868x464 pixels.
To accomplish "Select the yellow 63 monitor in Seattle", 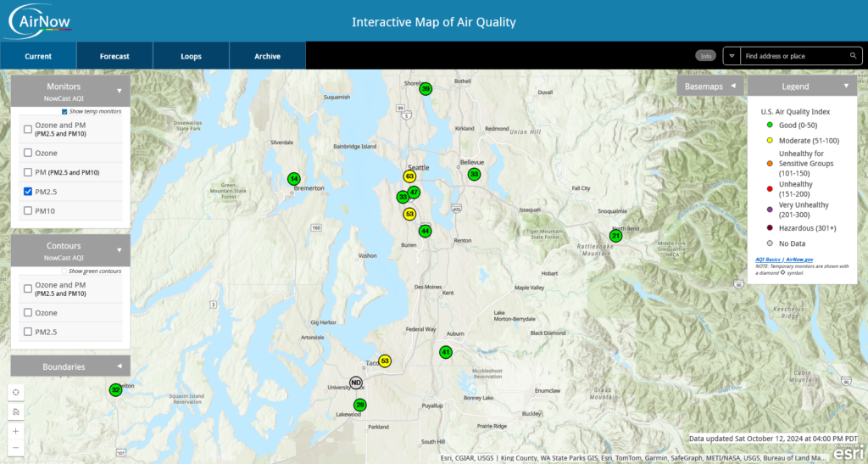I will (x=409, y=176).
